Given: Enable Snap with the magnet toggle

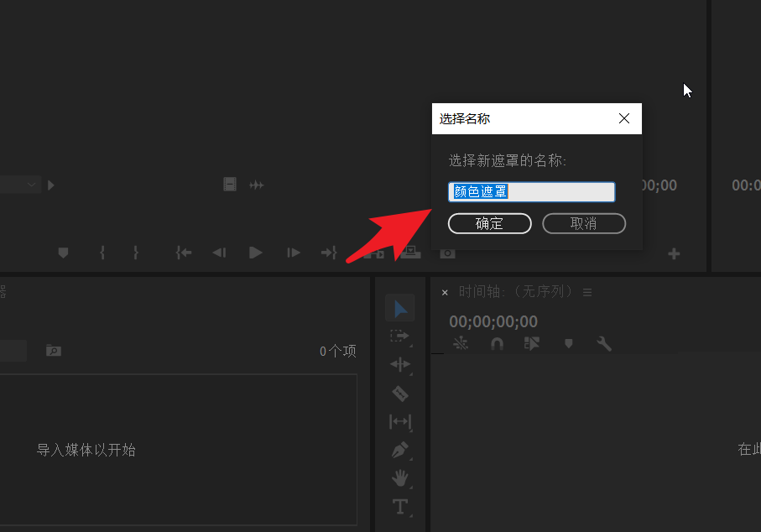Looking at the screenshot, I should tap(497, 344).
